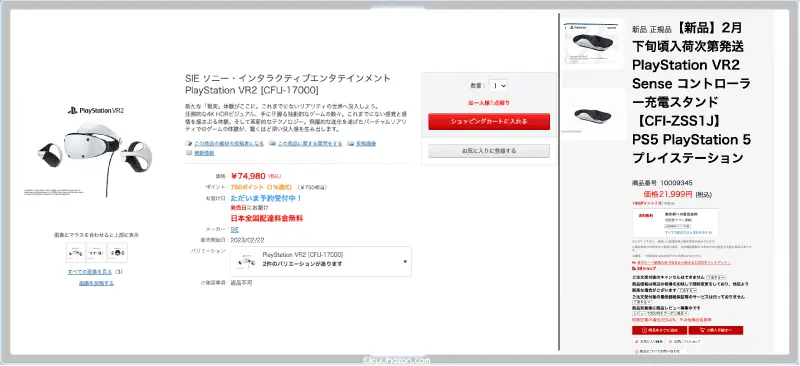The width and height of the screenshot is (800, 366).
Task: Click the すべての画像を見る link
Action: coord(89,272)
